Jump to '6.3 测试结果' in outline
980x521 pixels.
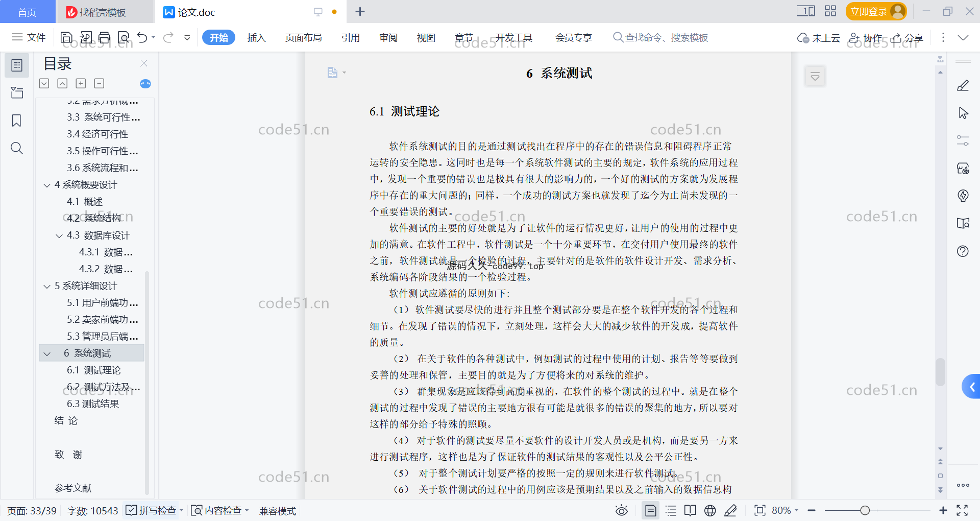(93, 404)
